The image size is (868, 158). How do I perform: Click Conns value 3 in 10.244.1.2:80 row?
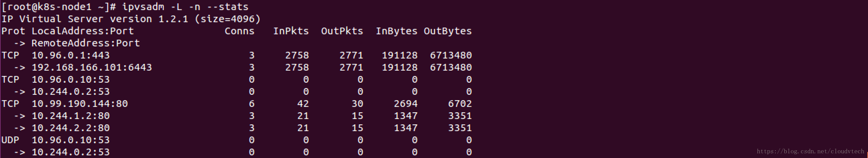[x=252, y=116]
